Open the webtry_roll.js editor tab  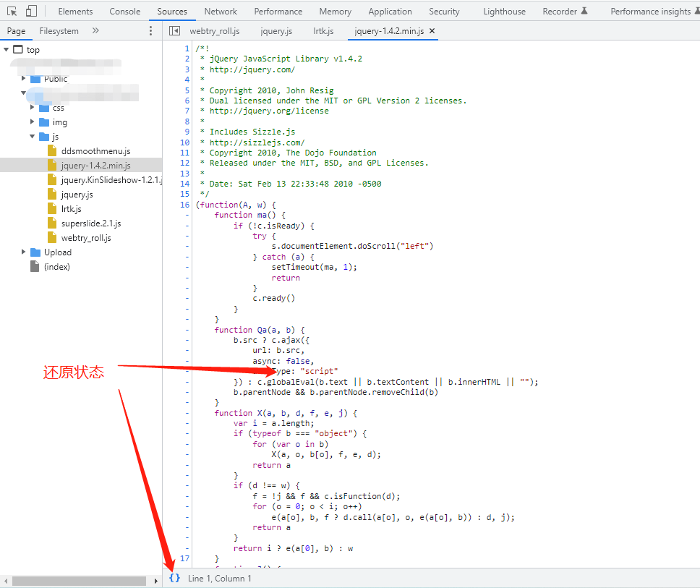pos(215,31)
